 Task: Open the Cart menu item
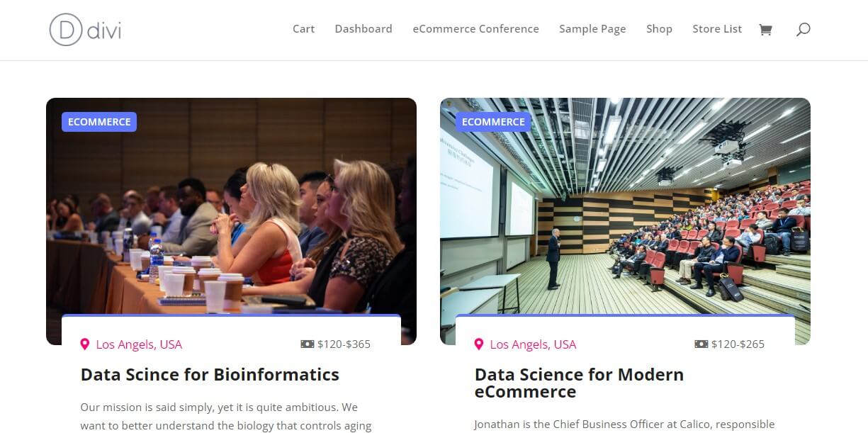point(303,29)
